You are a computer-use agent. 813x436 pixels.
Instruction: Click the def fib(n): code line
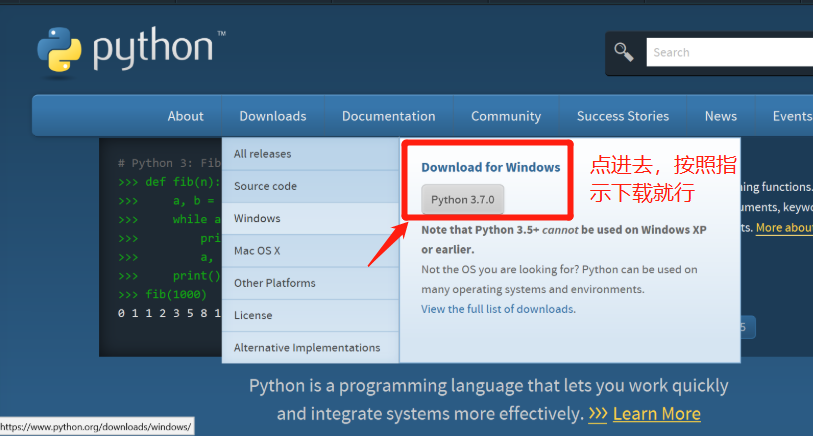169,182
